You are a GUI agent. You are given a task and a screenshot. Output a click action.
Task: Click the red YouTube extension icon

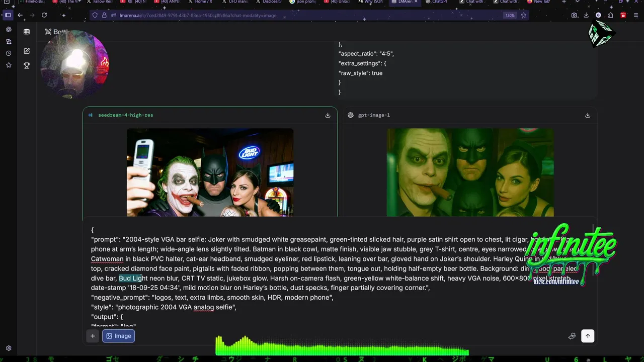click(x=623, y=15)
